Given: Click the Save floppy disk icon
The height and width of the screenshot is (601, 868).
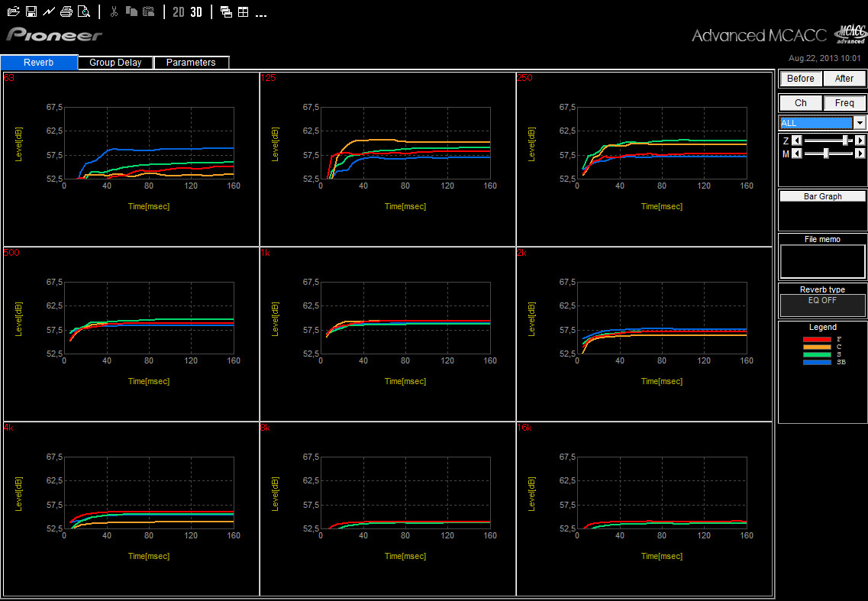Looking at the screenshot, I should 31,11.
